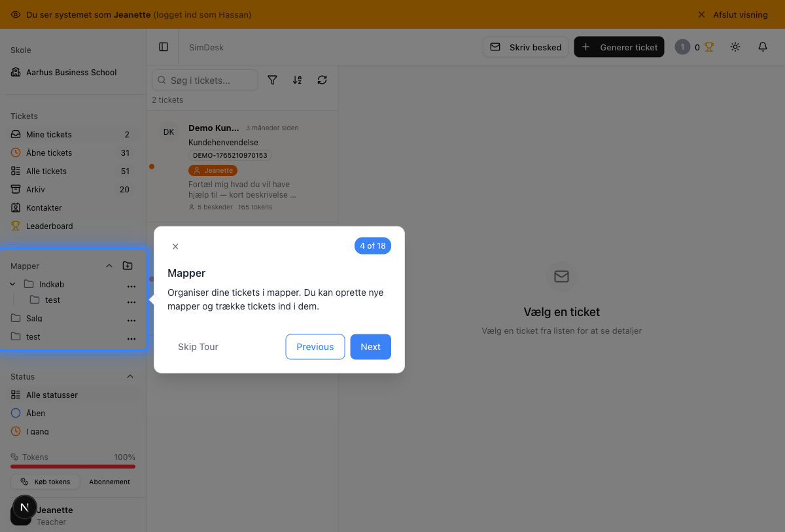This screenshot has height=532, width=785.
Task: Go back with the Previous button
Action: (315, 347)
